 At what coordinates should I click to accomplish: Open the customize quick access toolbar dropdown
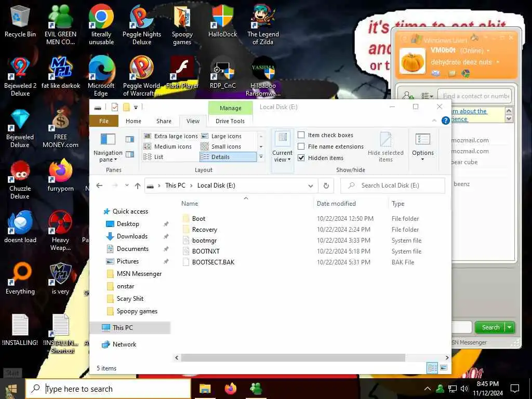tap(136, 107)
